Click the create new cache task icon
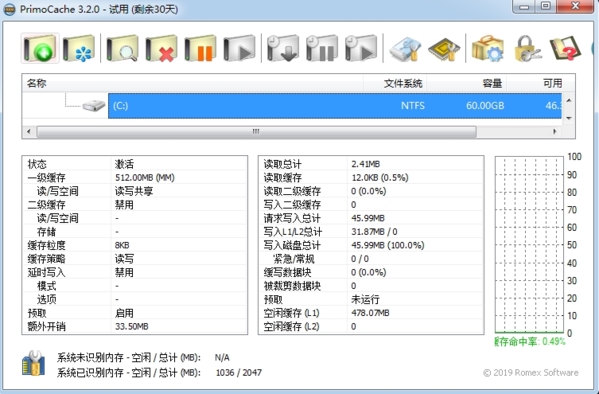 (x=40, y=48)
